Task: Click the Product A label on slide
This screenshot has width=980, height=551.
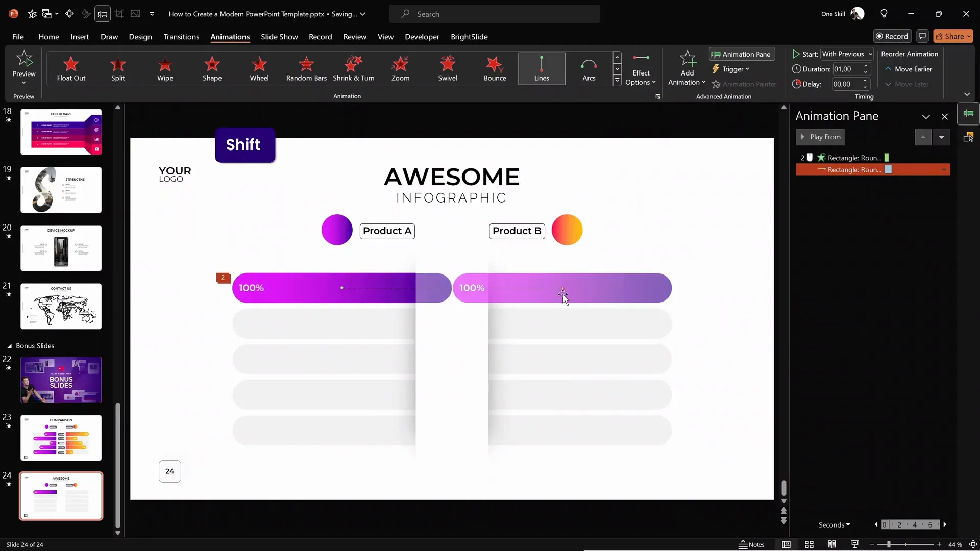Action: [x=387, y=231]
